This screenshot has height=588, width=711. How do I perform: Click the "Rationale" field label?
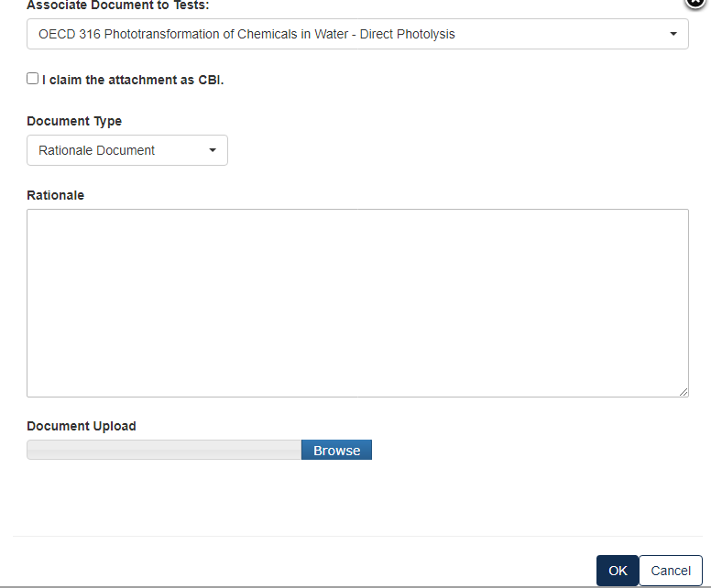pos(56,195)
